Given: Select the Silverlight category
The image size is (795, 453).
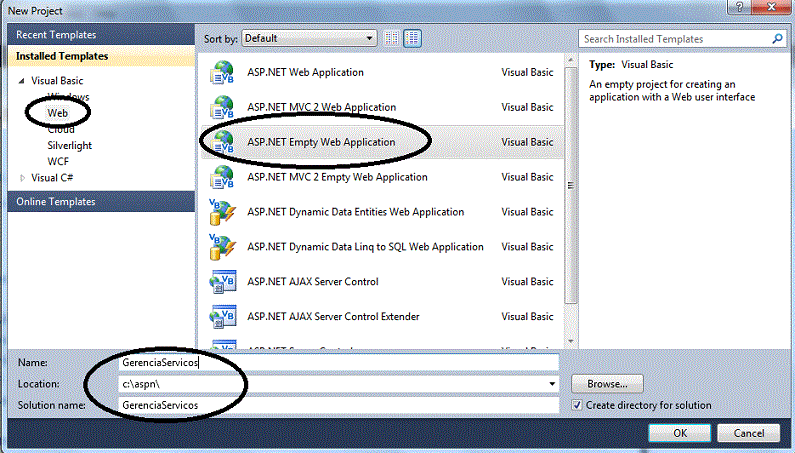Looking at the screenshot, I should pos(69,146).
